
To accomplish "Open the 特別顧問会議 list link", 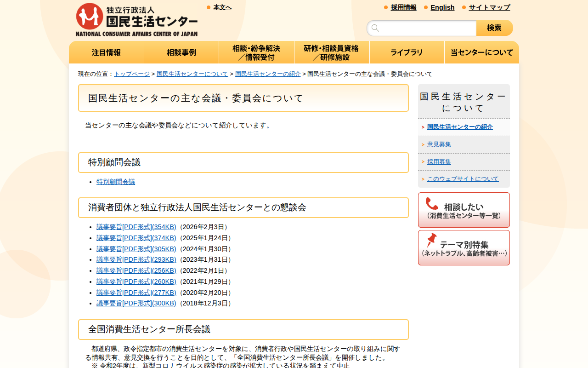I will pos(116,182).
